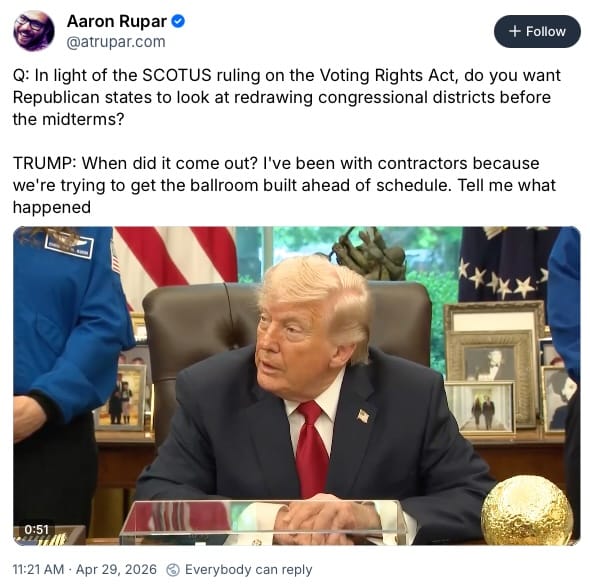
Task: Click the flag lapel pin in the video
Action: (363, 416)
